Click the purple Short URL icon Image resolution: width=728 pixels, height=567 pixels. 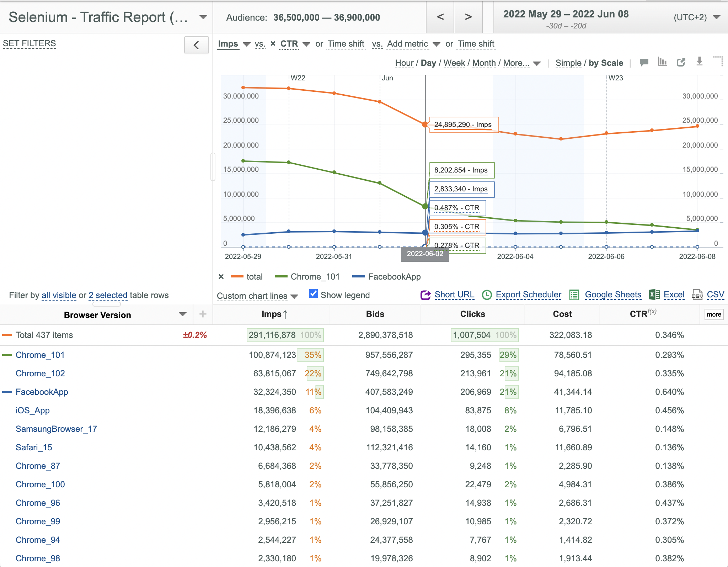pos(425,295)
